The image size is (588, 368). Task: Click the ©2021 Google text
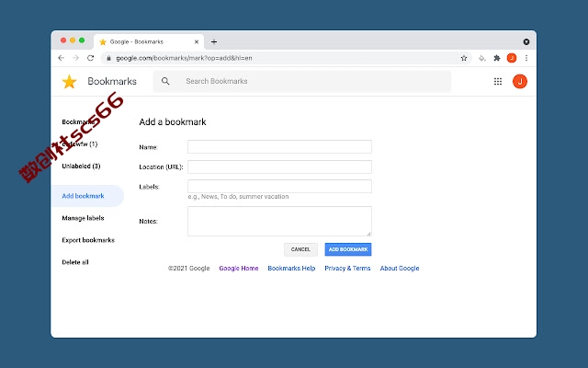tap(188, 268)
